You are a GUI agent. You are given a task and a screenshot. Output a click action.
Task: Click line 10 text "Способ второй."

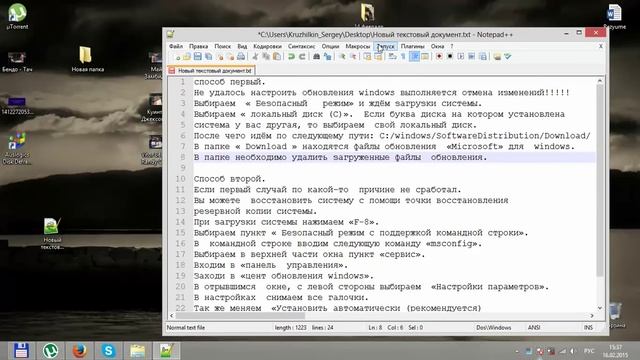coord(229,179)
